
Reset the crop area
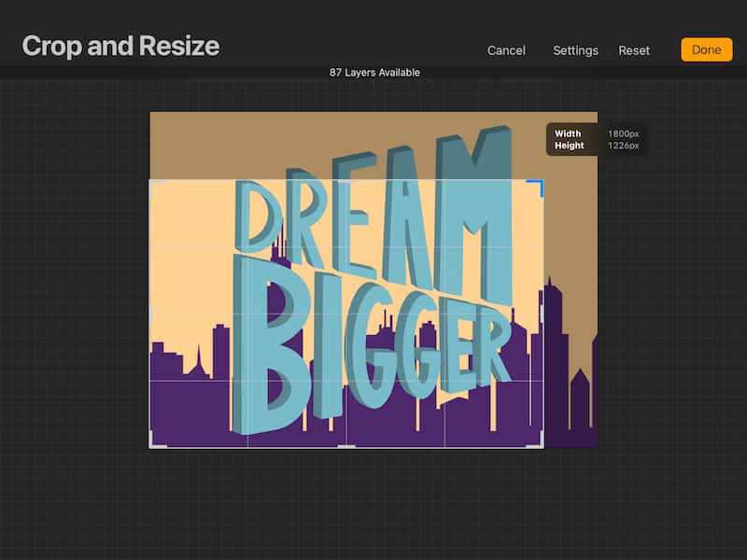[x=634, y=50]
